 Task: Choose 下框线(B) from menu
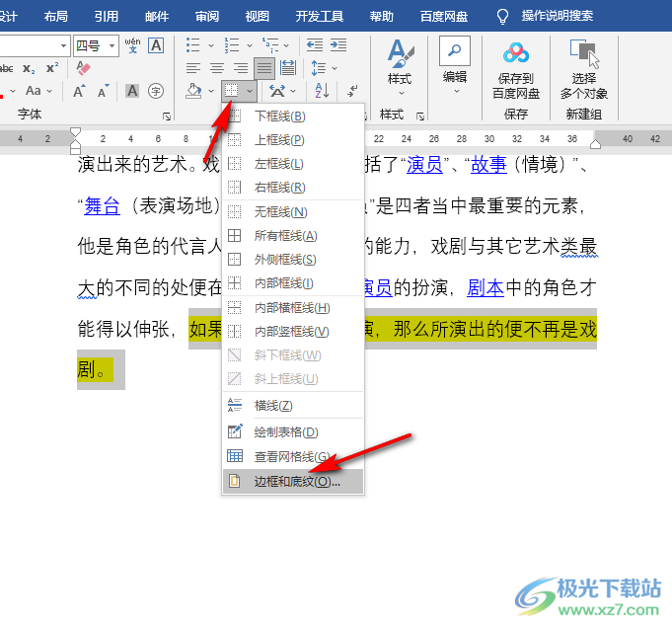[293, 117]
